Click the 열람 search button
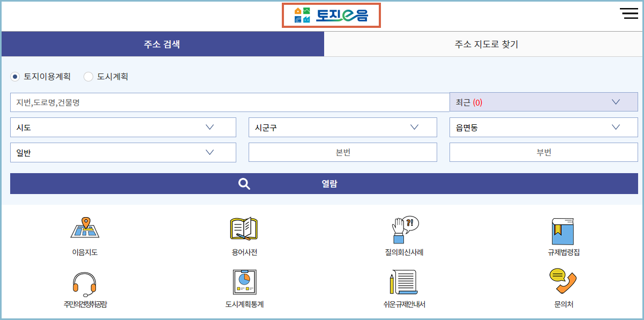This screenshot has height=320, width=644. coord(323,183)
